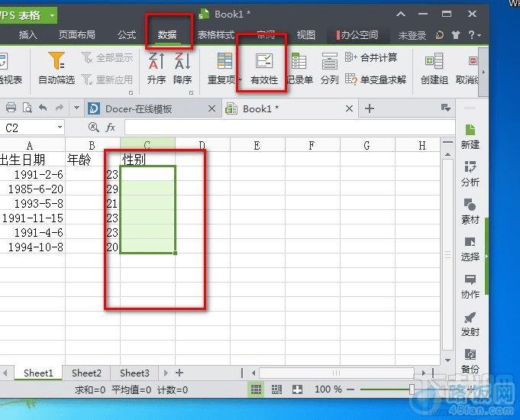Click the print icon in quick toolbar
The height and width of the screenshot is (420, 520).
[x=11, y=108]
